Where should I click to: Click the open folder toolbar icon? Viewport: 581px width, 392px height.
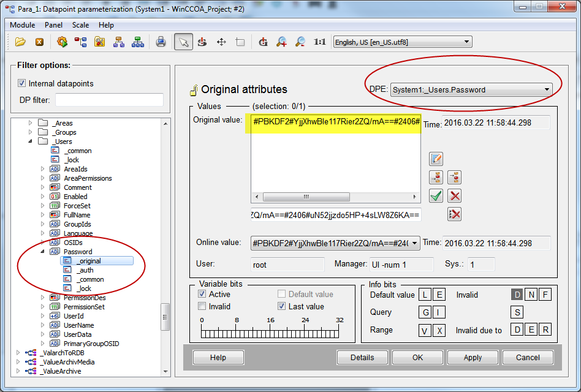pos(21,42)
